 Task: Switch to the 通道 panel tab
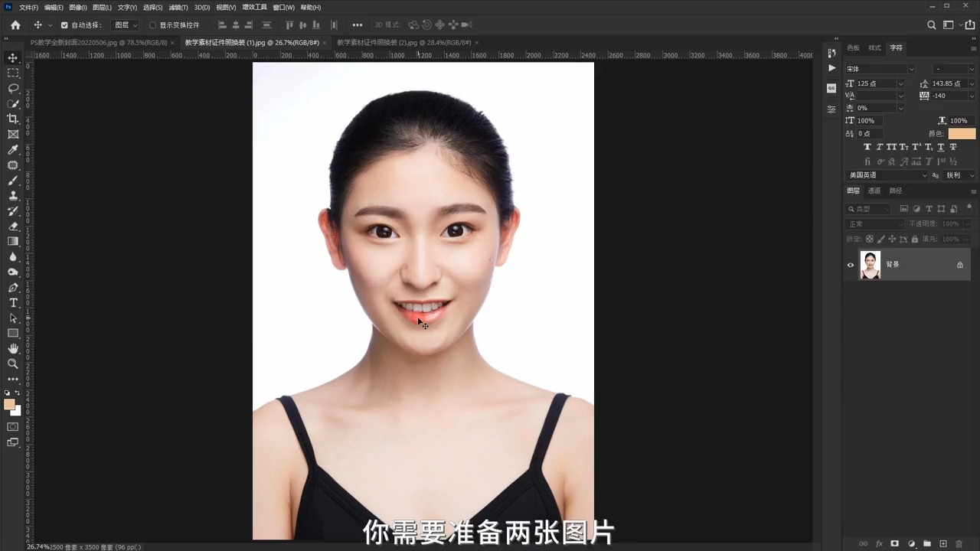[x=874, y=191]
